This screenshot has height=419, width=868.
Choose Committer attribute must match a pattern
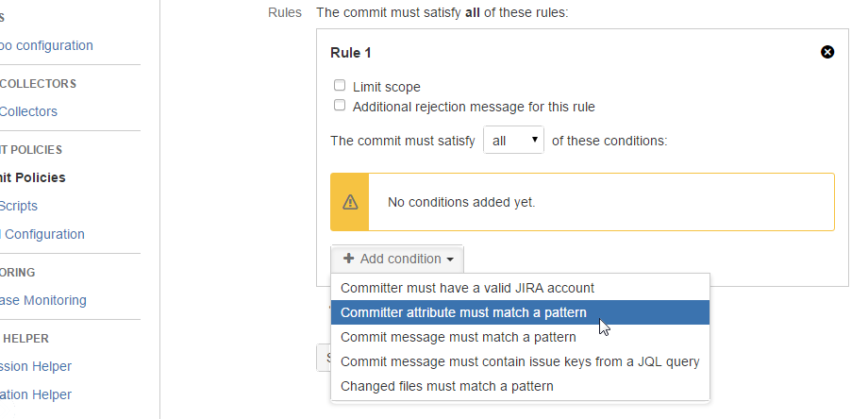pyautogui.click(x=463, y=312)
